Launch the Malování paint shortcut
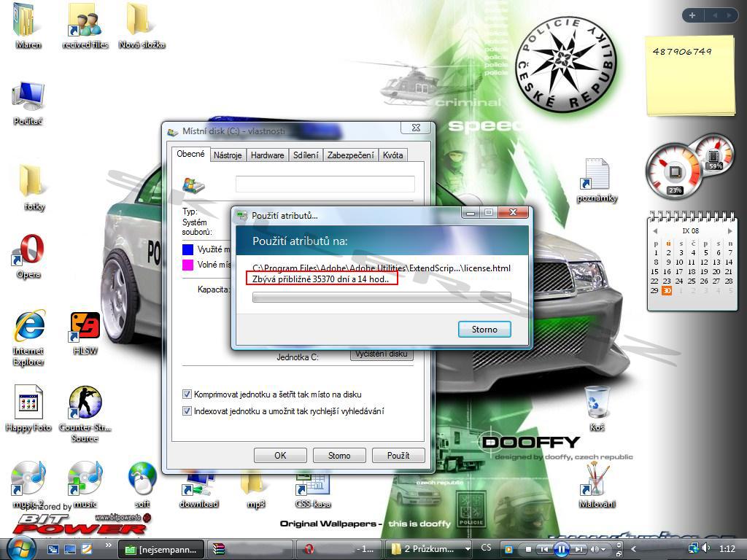 coord(597,485)
